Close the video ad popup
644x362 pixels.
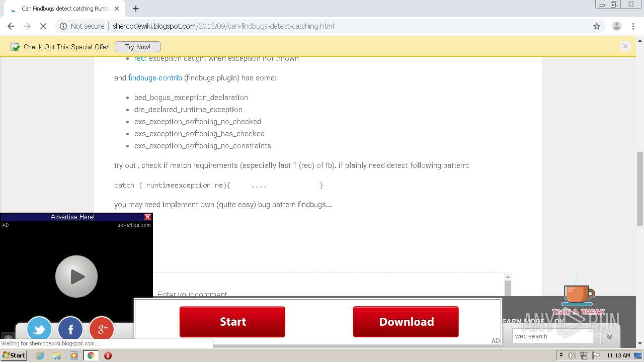[x=147, y=217]
